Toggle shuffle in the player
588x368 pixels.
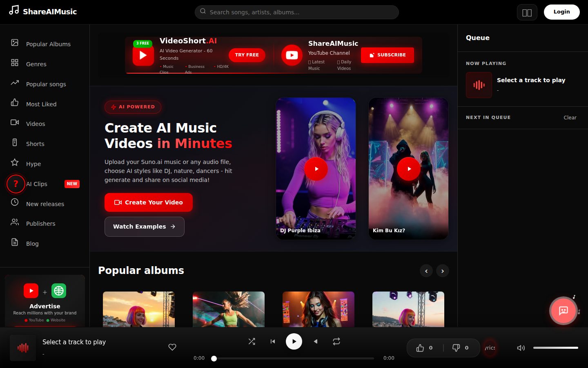[252, 341]
